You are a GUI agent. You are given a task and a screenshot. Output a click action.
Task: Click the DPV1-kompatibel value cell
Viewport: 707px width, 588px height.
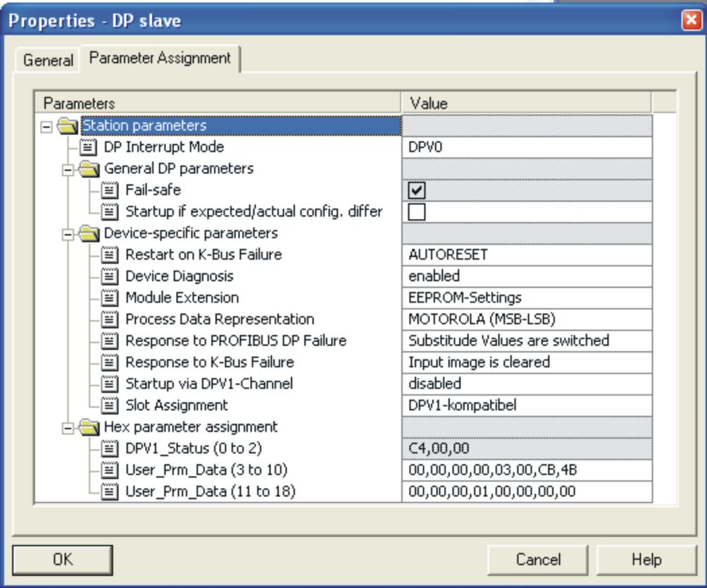coord(527,406)
